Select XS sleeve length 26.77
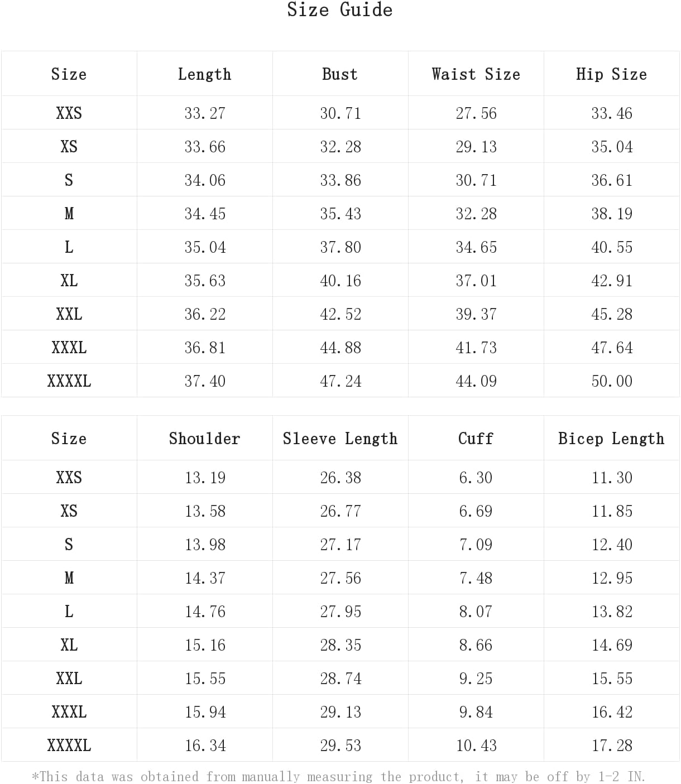Image resolution: width=681 pixels, height=784 pixels. (341, 511)
